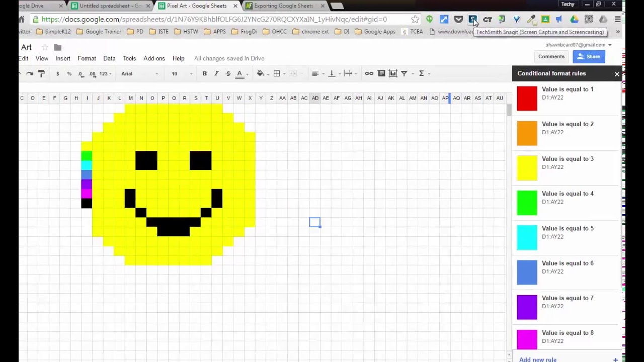Viewport: 644px width, 362px height.
Task: Click the paint format roller icon
Action: click(41, 74)
